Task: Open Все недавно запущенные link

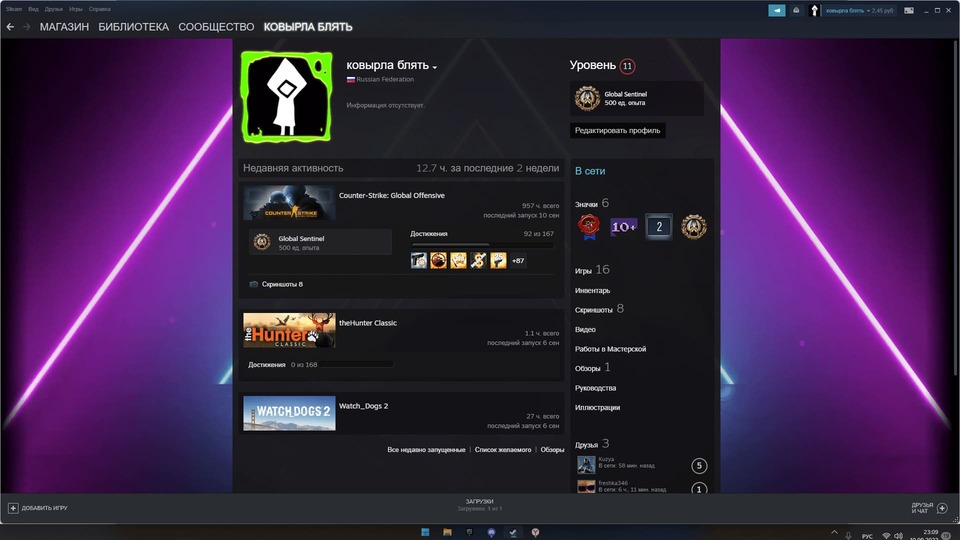Action: click(x=426, y=450)
